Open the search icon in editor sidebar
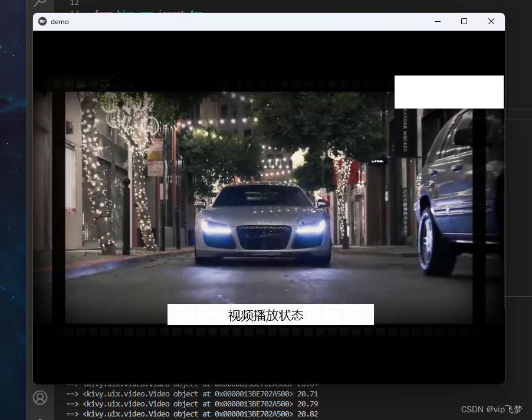 [x=40, y=4]
